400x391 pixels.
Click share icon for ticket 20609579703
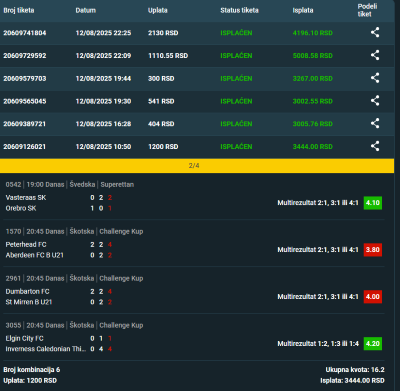click(x=375, y=78)
